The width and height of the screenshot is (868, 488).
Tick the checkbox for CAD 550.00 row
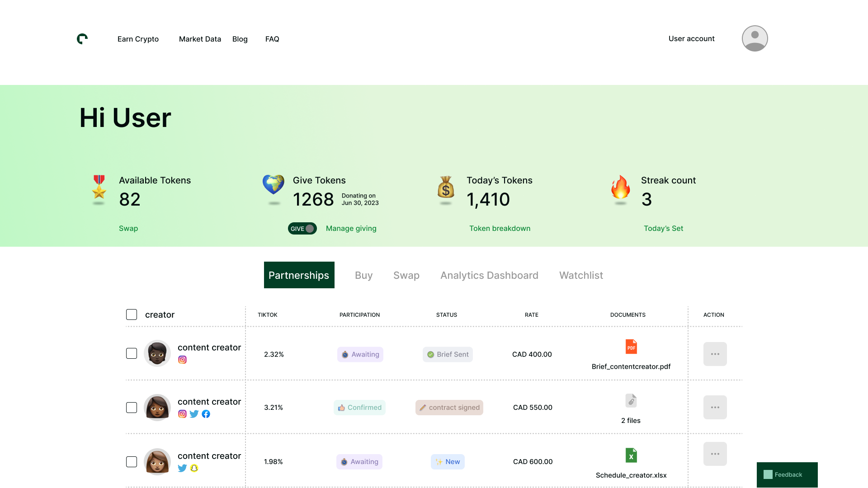tap(132, 408)
